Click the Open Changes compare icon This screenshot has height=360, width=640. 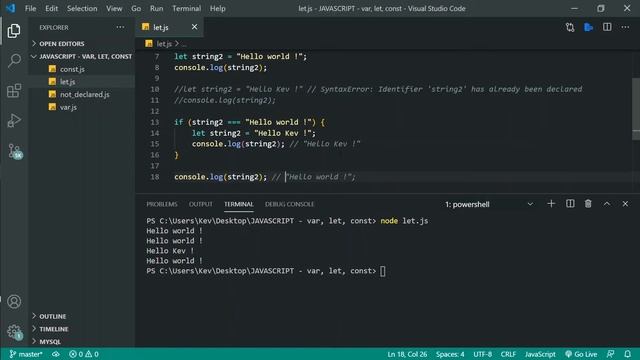(x=570, y=27)
